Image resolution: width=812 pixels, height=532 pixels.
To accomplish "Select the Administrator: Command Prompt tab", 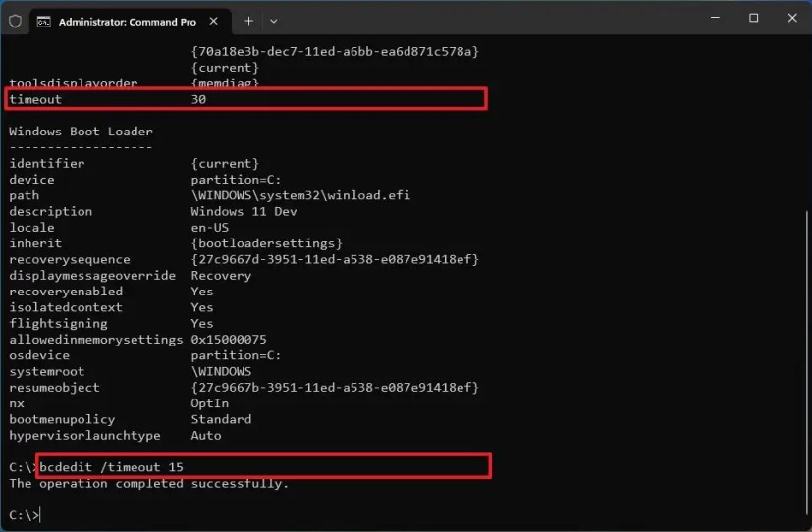I will (x=131, y=22).
